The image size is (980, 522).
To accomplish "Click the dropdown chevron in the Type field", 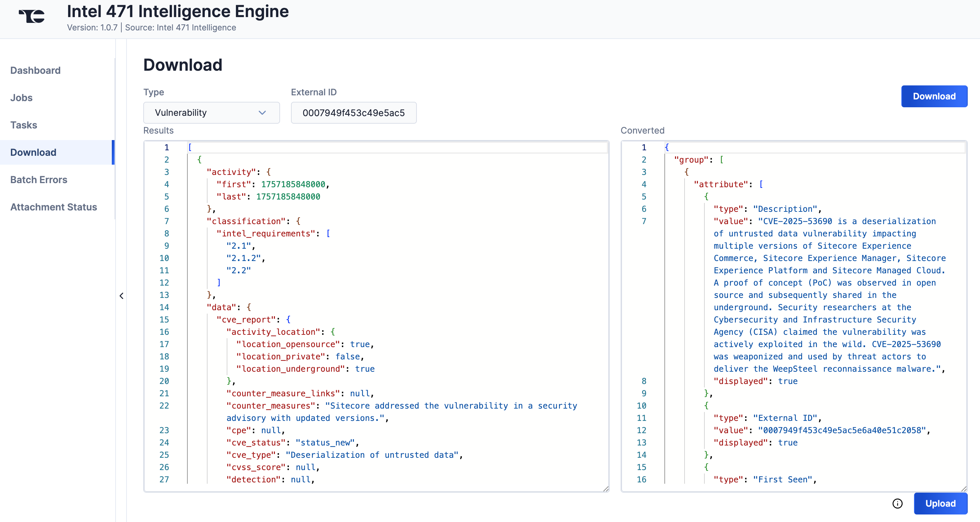I will 262,112.
